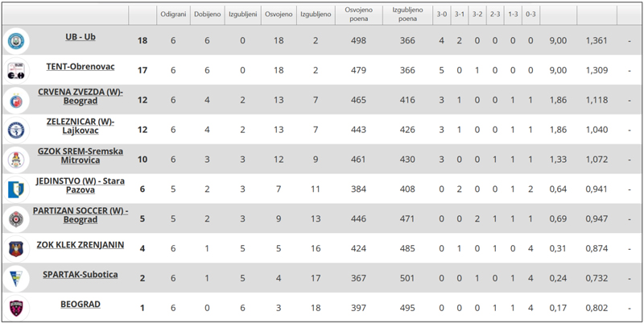Click the GZOK Srem club logo
The image size is (644, 324).
(16, 160)
